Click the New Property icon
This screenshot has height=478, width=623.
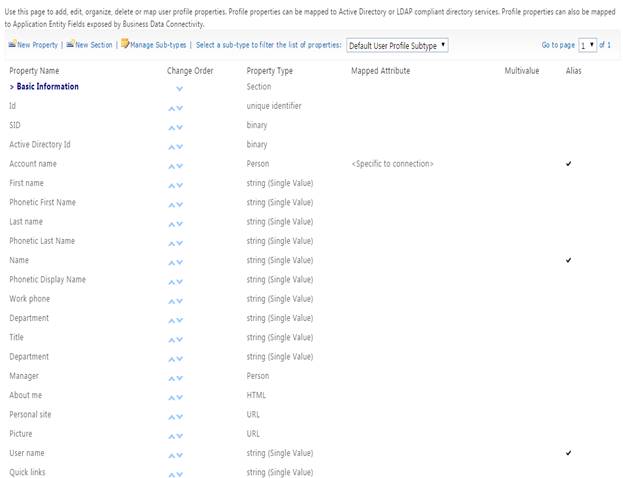pos(12,45)
